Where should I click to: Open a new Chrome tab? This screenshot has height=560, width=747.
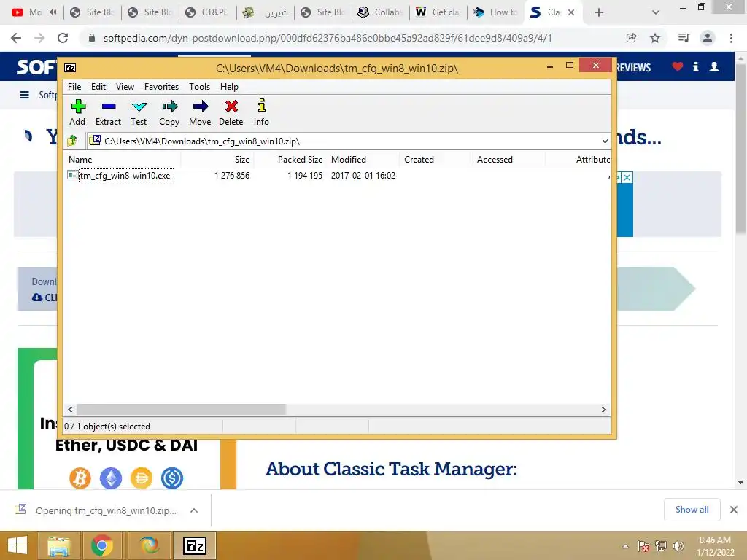pyautogui.click(x=599, y=13)
